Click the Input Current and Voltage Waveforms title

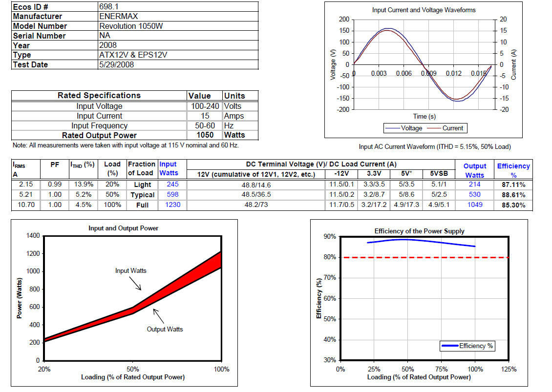click(x=424, y=10)
